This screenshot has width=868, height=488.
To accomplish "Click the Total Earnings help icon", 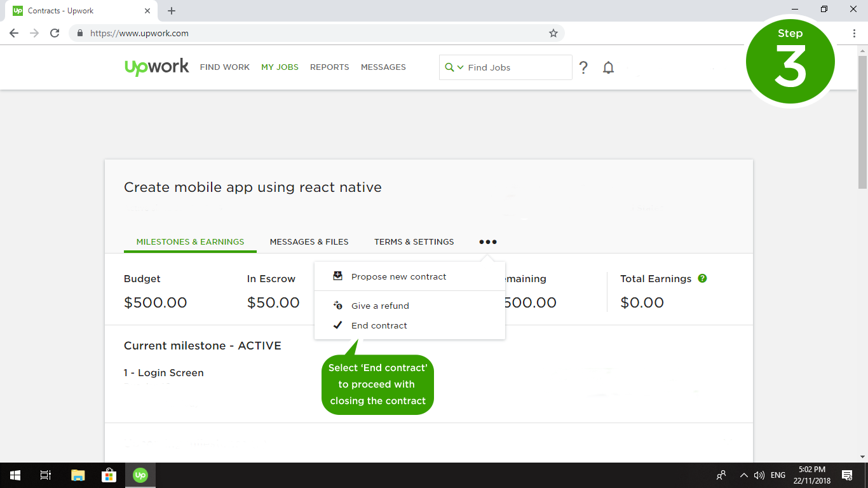I will click(702, 278).
